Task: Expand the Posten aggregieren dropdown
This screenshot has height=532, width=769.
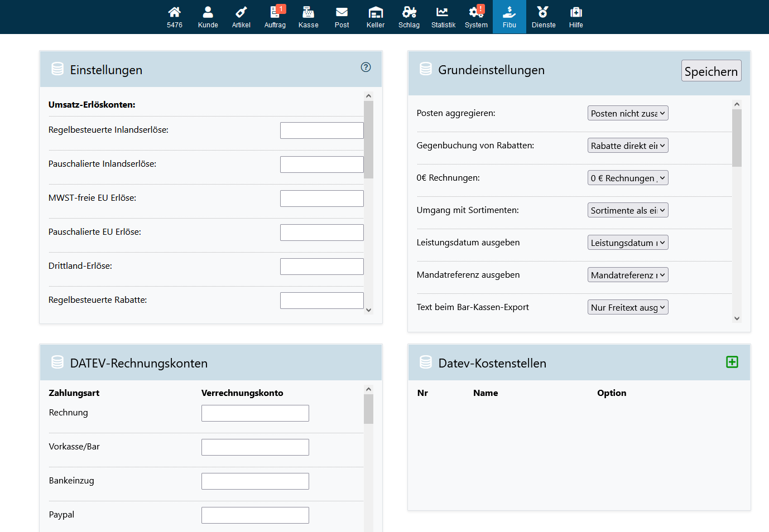Action: (x=627, y=113)
